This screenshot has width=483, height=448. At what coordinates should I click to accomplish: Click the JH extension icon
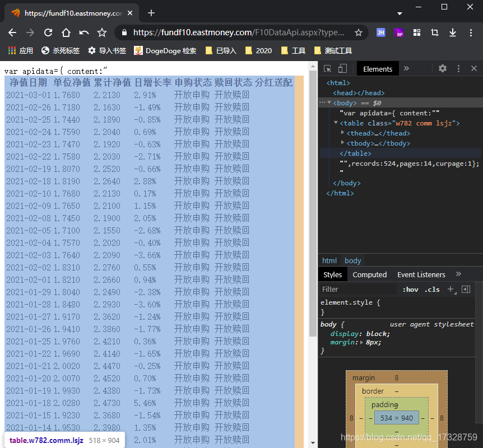click(380, 32)
